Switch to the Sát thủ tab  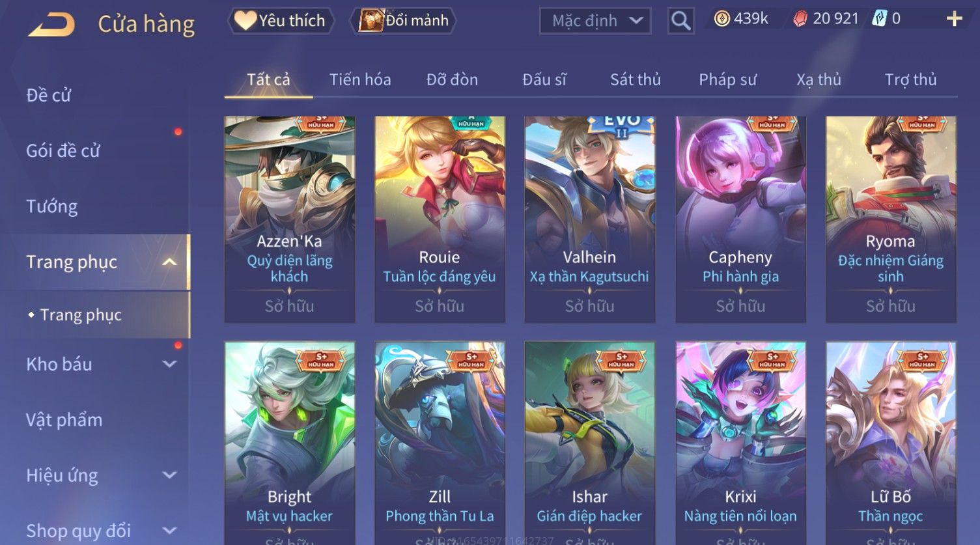coord(635,79)
